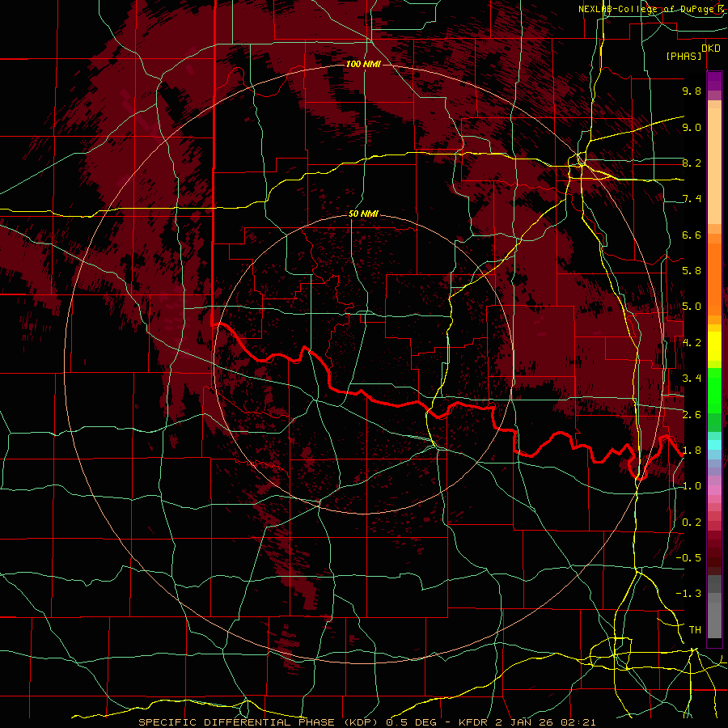Click the "DKD" label above the legend

711,49
